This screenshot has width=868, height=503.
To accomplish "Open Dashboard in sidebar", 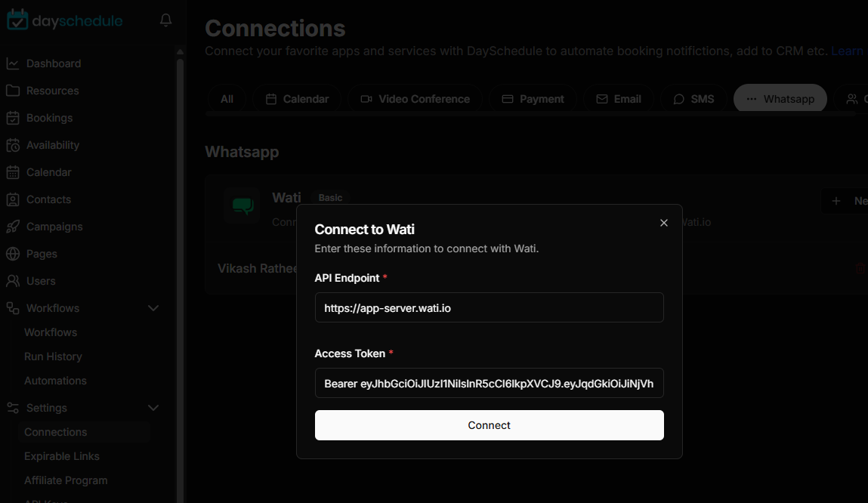I will click(54, 63).
